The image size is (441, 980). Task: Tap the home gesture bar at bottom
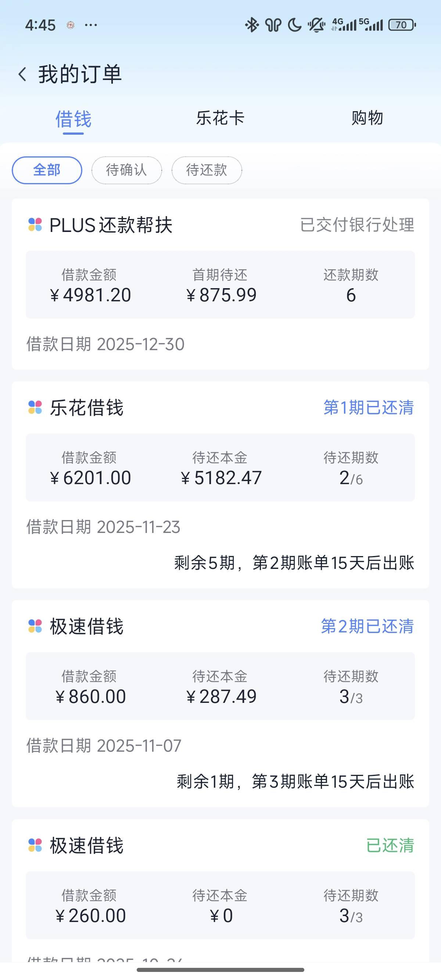click(x=220, y=970)
